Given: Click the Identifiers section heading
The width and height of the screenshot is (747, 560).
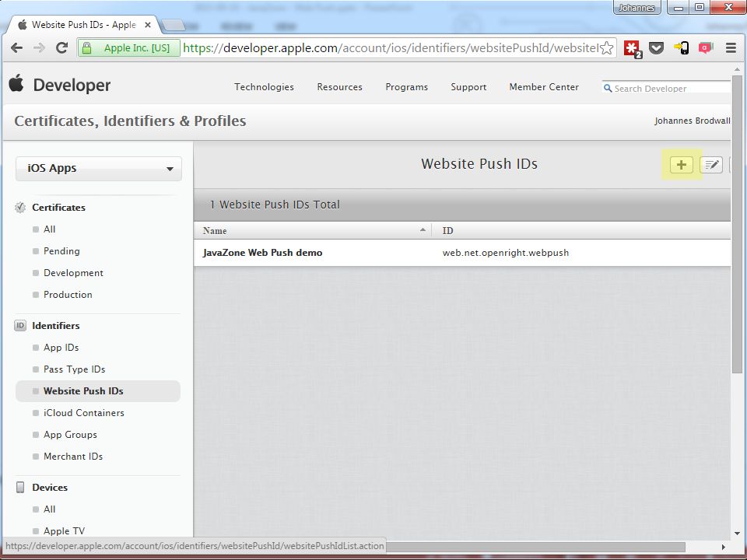Looking at the screenshot, I should tap(56, 326).
